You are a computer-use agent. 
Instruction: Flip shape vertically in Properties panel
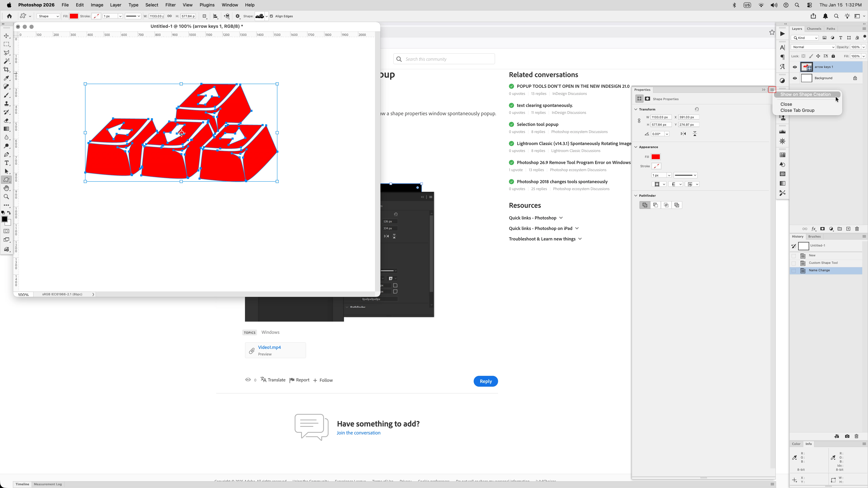point(695,134)
